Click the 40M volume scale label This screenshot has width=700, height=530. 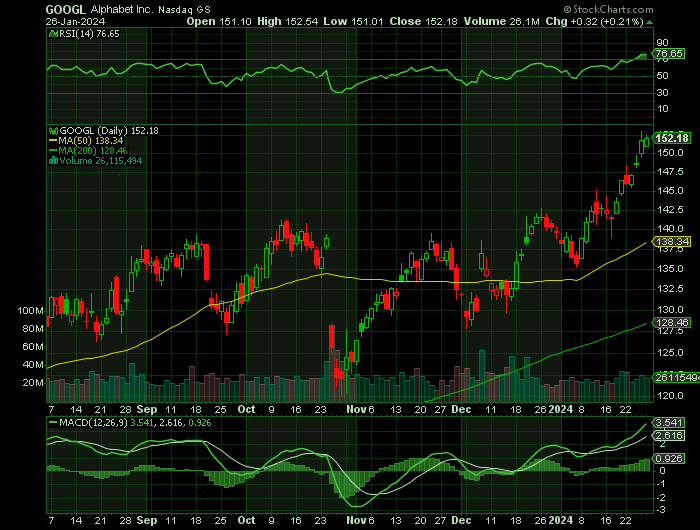(33, 365)
